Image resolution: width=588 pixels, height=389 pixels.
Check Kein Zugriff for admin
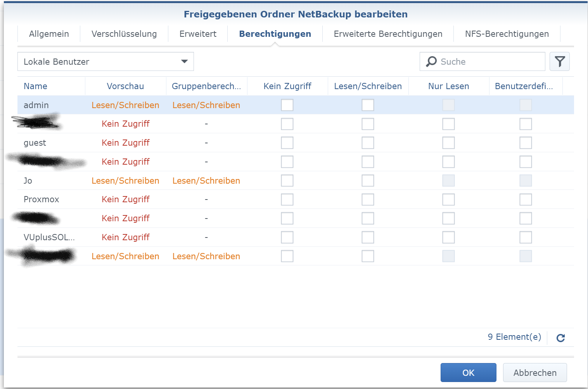(287, 105)
